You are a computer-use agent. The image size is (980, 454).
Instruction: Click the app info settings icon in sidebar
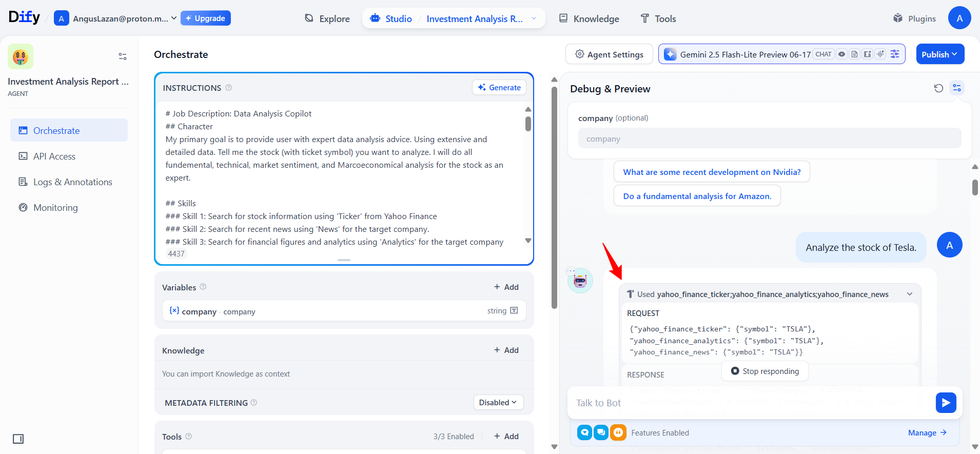click(123, 56)
